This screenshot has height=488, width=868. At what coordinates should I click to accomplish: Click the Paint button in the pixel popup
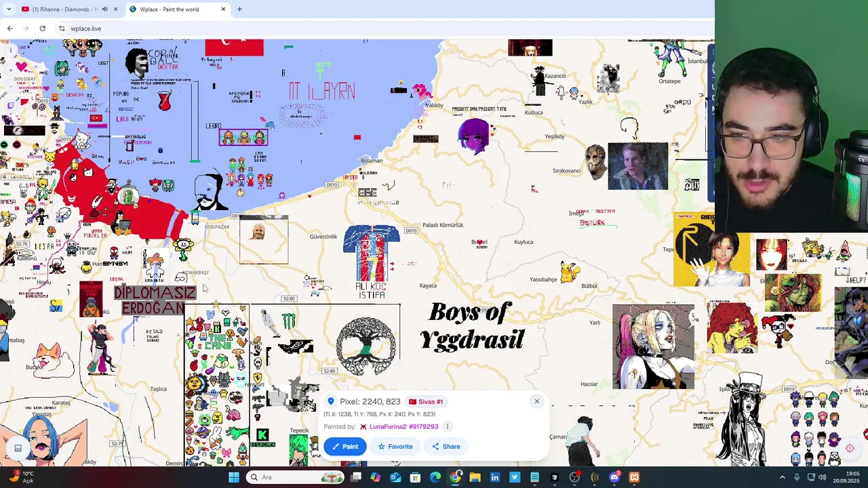pos(345,446)
